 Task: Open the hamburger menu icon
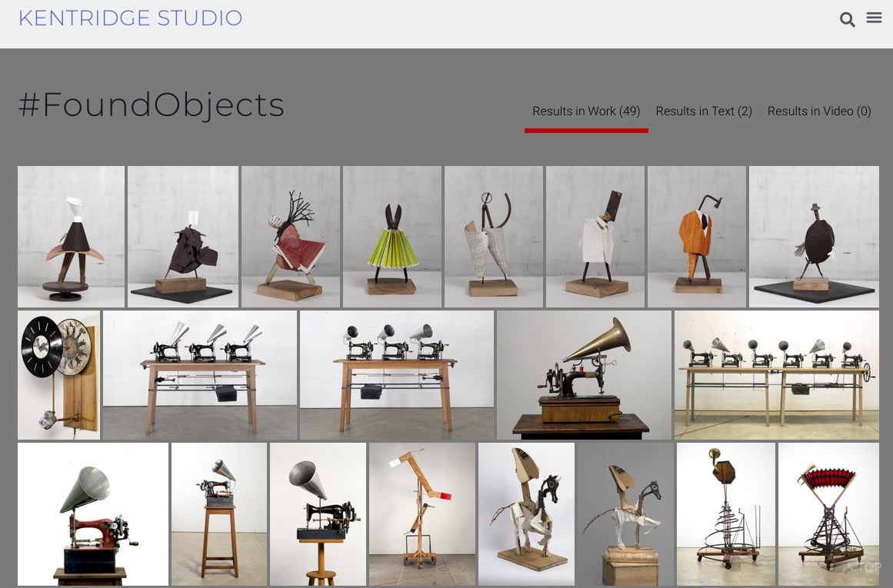pos(875,18)
